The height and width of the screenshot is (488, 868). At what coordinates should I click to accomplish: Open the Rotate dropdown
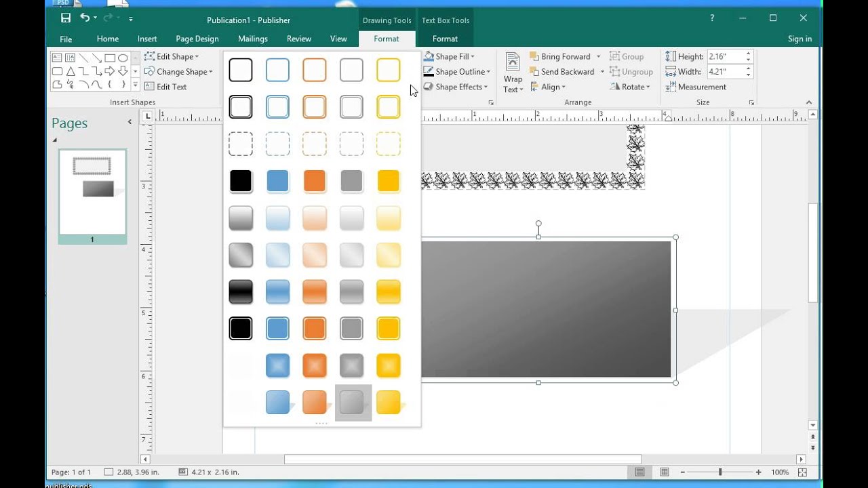(x=630, y=87)
